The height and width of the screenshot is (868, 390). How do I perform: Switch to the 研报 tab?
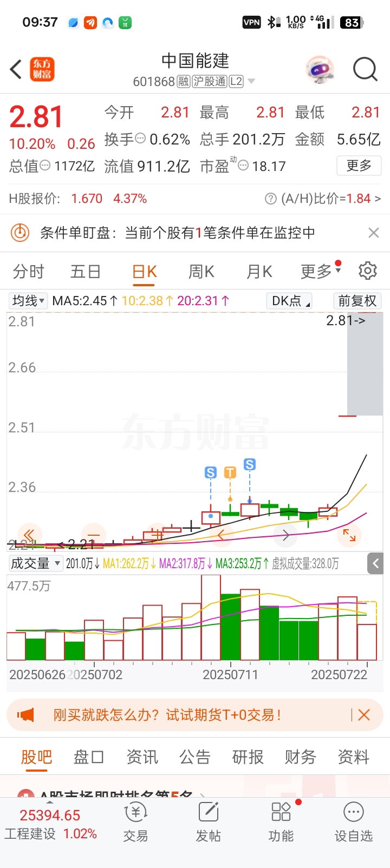248,757
